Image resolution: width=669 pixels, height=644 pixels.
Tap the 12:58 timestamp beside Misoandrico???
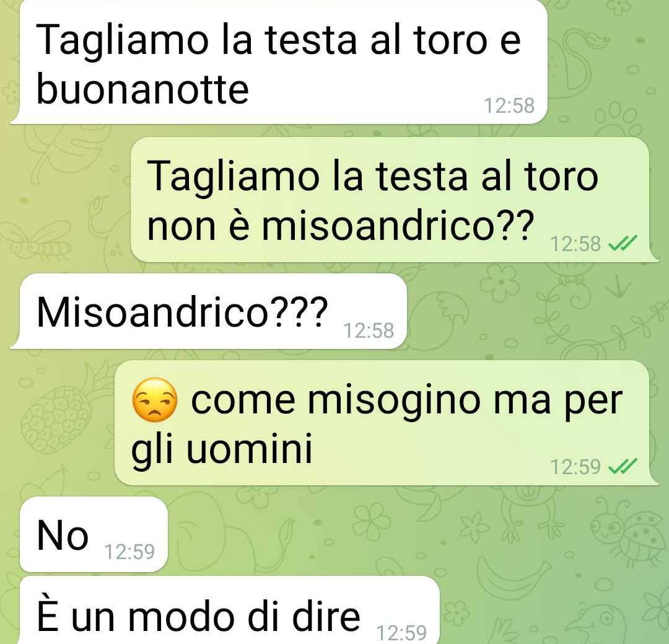tap(369, 330)
